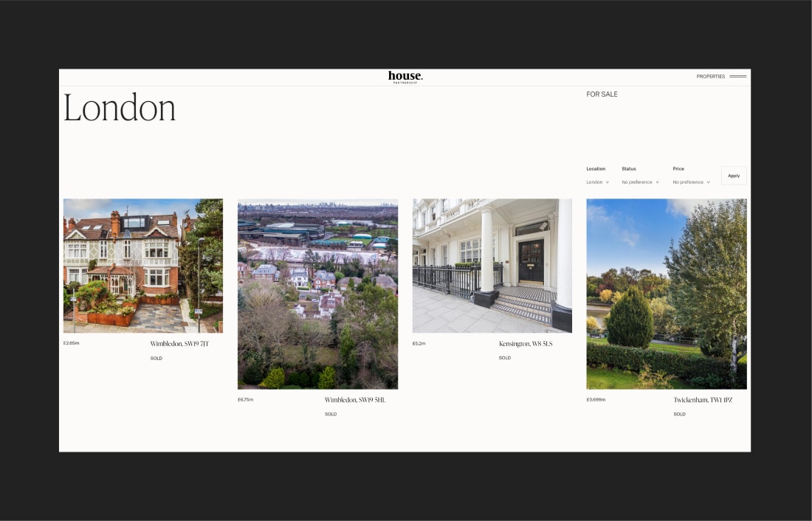Expand the Location dropdown showing London
812x521 pixels.
597,182
